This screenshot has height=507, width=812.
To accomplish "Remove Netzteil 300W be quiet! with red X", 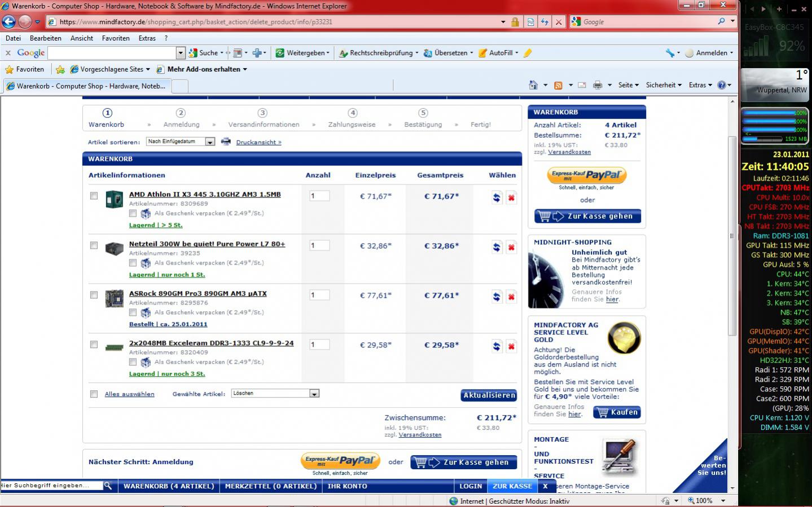I will [x=511, y=248].
